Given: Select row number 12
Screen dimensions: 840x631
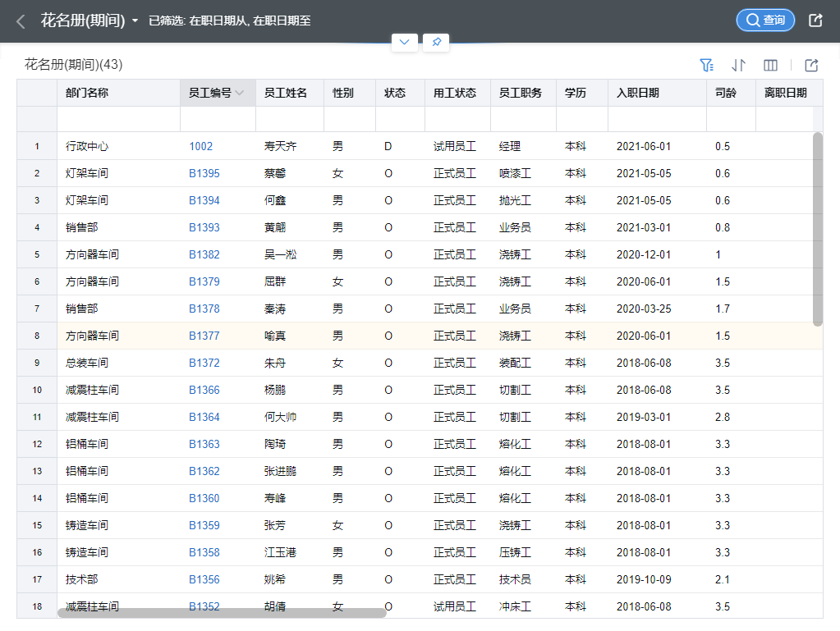Looking at the screenshot, I should coord(37,444).
